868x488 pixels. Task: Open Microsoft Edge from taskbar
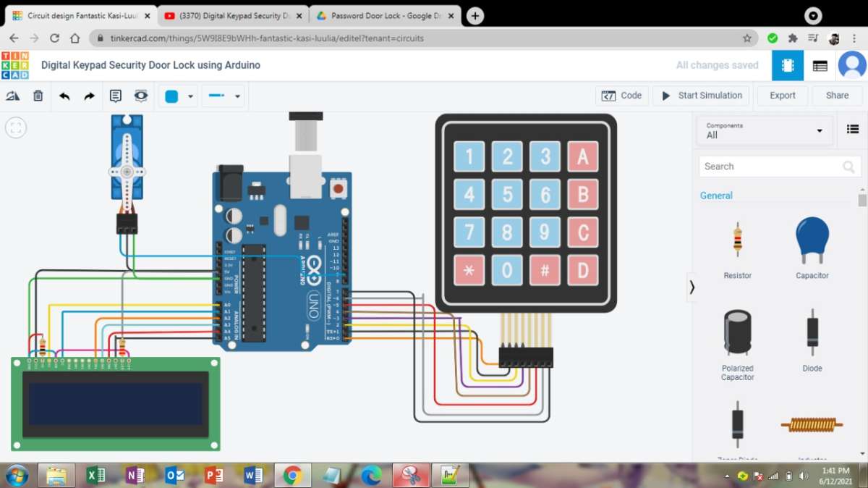[x=371, y=476]
